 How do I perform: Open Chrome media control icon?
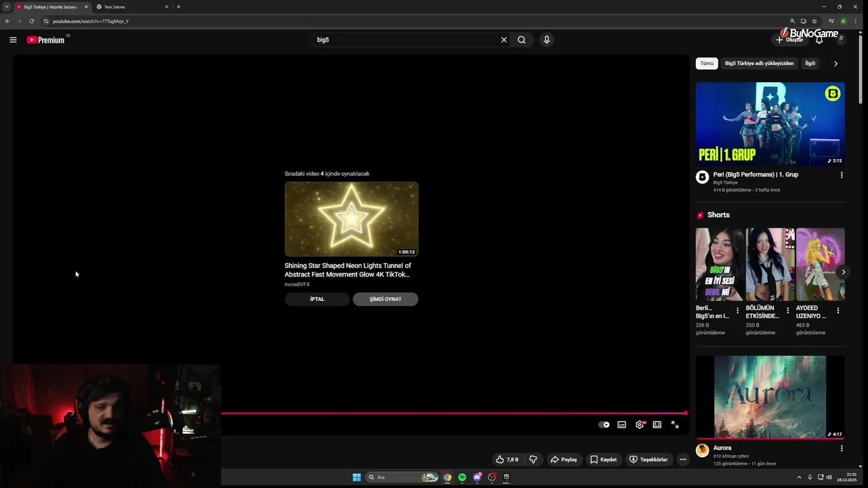(x=831, y=21)
